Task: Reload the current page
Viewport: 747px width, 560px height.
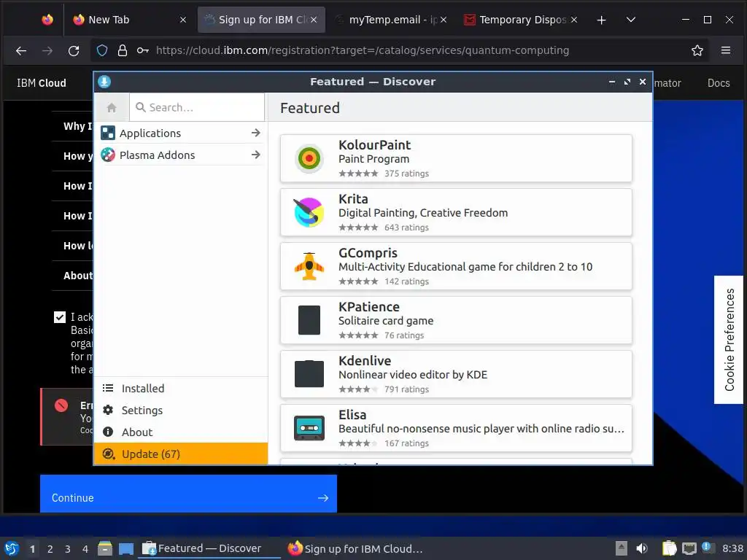Action: click(x=74, y=50)
